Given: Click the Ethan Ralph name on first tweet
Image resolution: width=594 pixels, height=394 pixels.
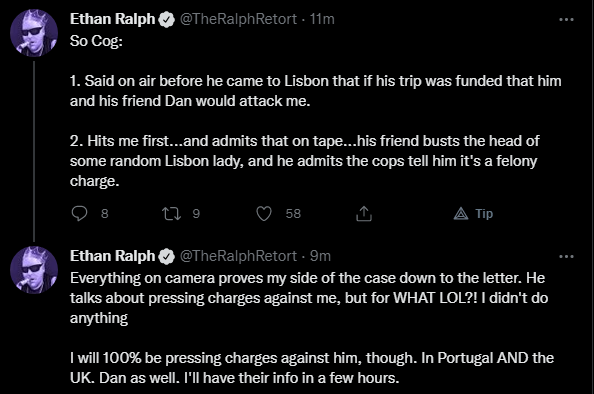Looking at the screenshot, I should tap(113, 19).
